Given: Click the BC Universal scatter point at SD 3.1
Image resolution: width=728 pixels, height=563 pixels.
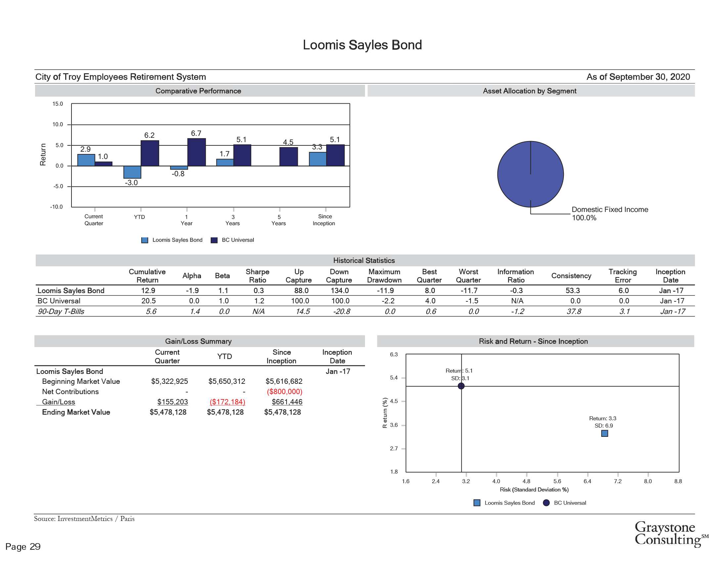Looking at the screenshot, I should click(x=461, y=386).
